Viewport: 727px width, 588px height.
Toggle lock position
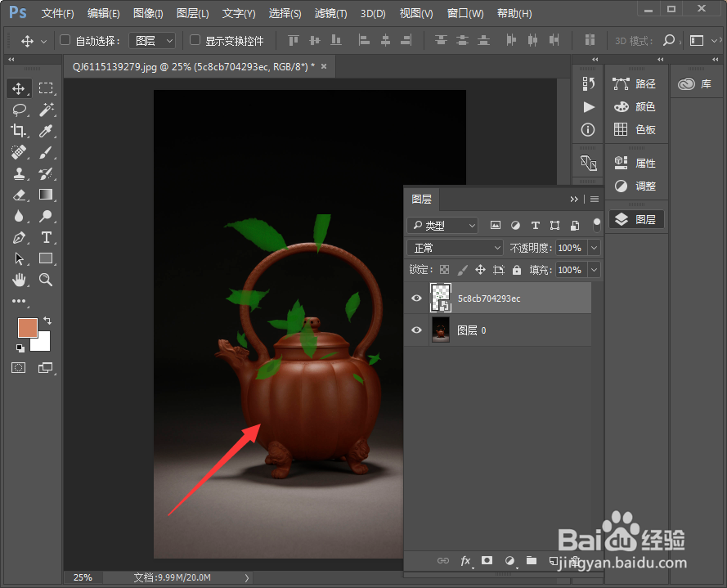pyautogui.click(x=480, y=270)
